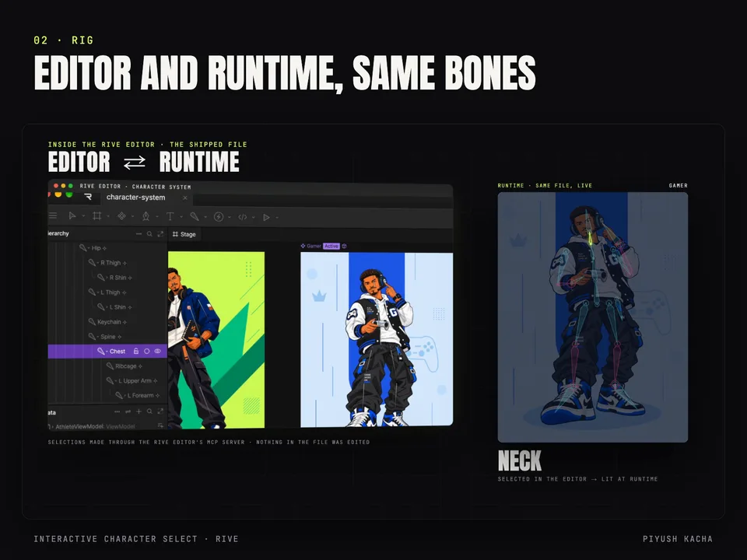Image resolution: width=747 pixels, height=560 pixels.
Task: Search in the Data panel
Action: tap(149, 411)
